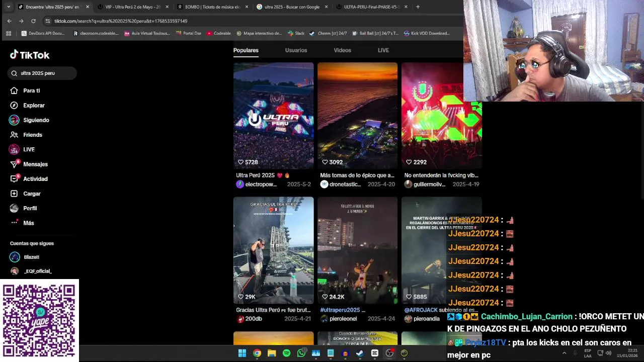Open Para ti feed in sidebar
The height and width of the screenshot is (362, 644).
tap(25, 90)
